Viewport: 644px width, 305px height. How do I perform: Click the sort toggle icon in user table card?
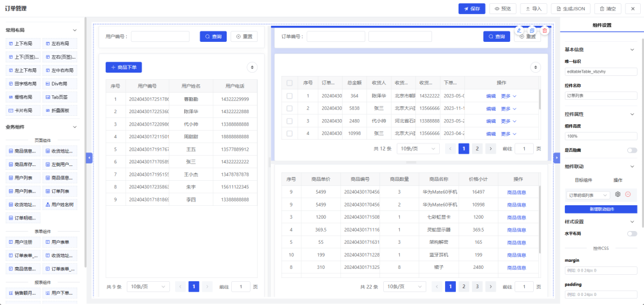pos(252,67)
